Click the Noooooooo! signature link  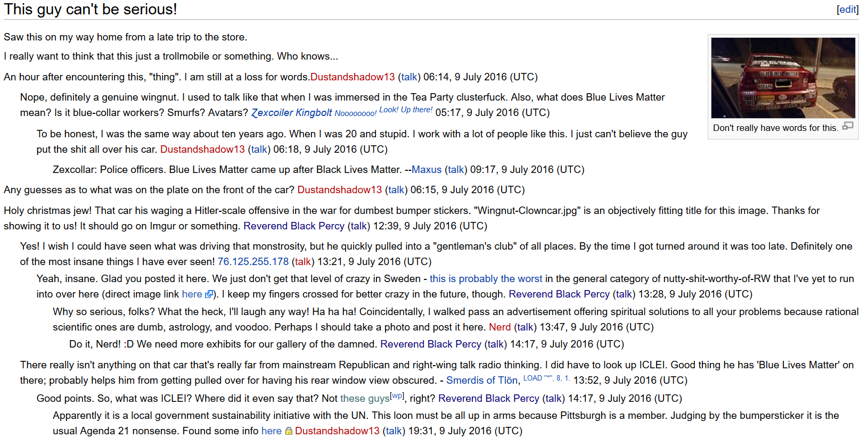coord(356,113)
